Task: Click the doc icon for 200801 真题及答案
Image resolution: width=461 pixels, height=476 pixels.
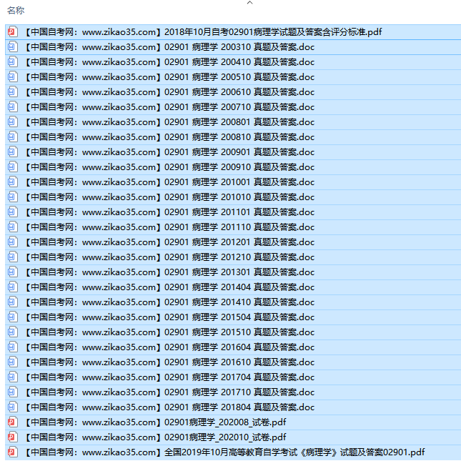Action: (x=12, y=122)
